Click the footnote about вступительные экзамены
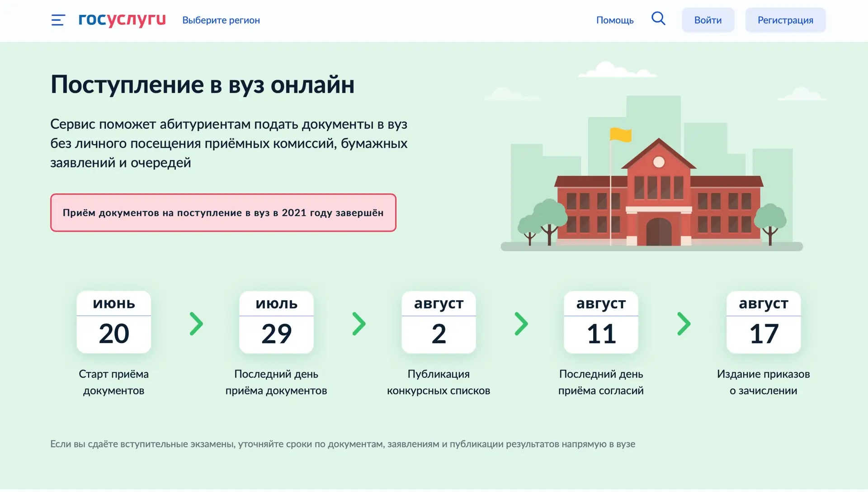Viewport: 868px width, 492px height. tap(343, 444)
